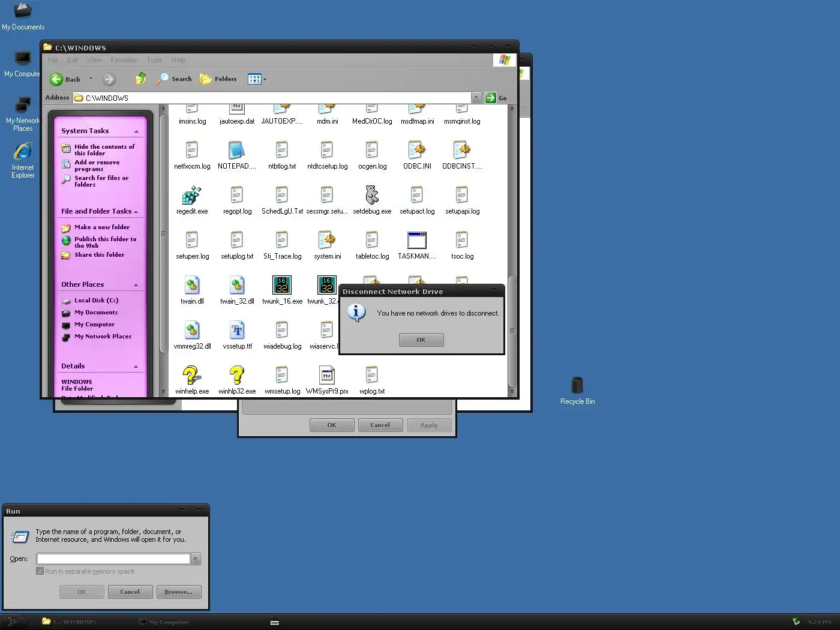Image resolution: width=840 pixels, height=630 pixels.
Task: Go back with the Back arrow
Action: pyautogui.click(x=65, y=79)
